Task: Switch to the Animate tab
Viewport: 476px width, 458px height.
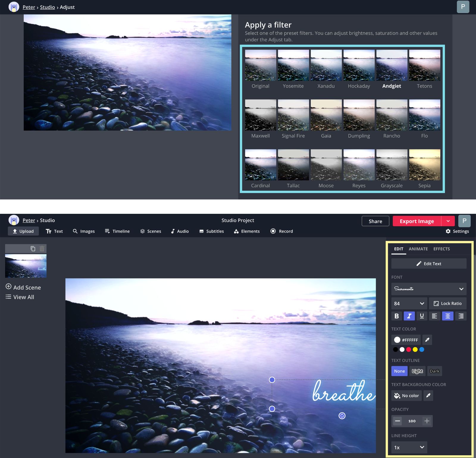Action: click(x=418, y=249)
